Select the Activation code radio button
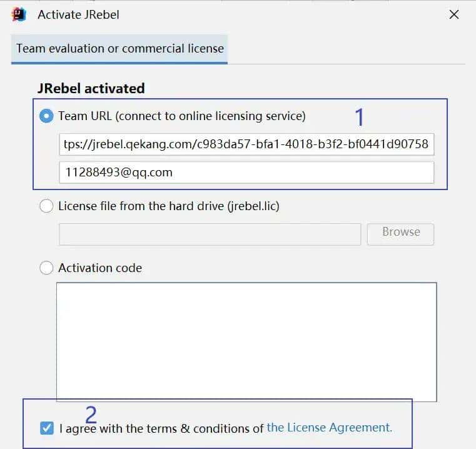Image resolution: width=476 pixels, height=449 pixels. 46,268
